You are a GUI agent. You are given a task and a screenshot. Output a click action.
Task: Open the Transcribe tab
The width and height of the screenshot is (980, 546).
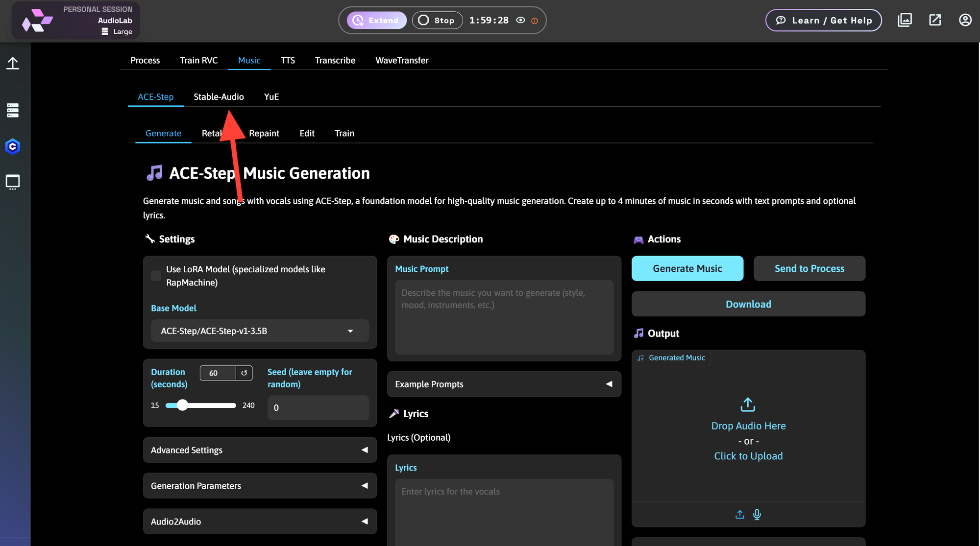coord(335,60)
